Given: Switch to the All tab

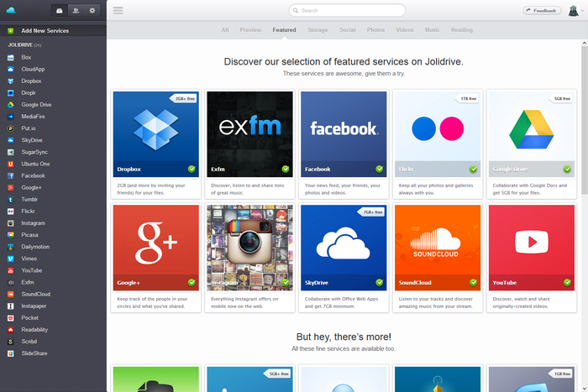Looking at the screenshot, I should [x=225, y=30].
